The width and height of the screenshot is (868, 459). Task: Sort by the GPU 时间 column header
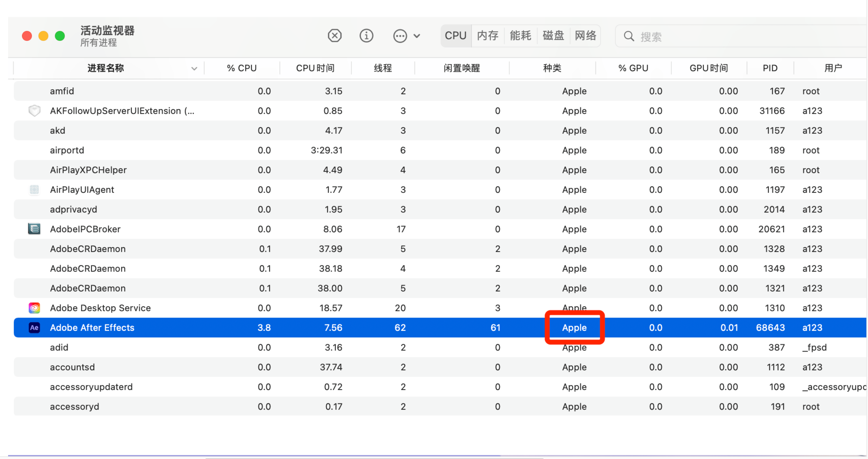pos(709,68)
